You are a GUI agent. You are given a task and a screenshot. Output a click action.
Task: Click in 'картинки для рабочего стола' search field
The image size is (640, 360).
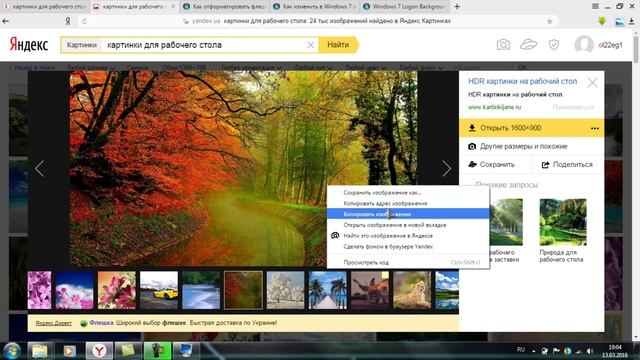click(204, 45)
